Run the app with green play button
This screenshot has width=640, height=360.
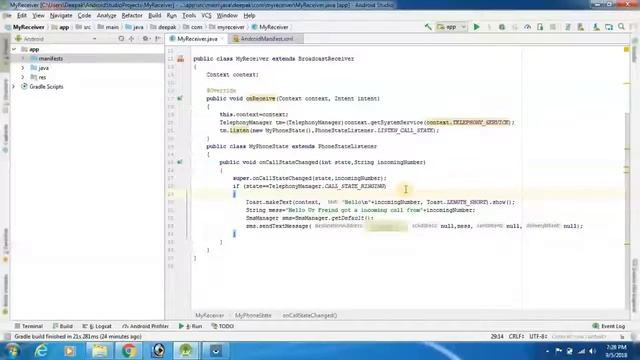tap(476, 27)
